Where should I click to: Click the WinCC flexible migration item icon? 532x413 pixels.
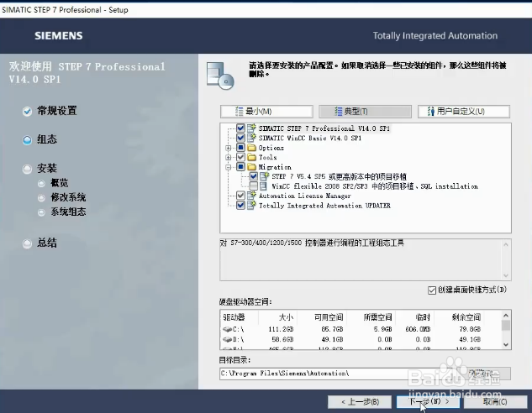tap(263, 186)
